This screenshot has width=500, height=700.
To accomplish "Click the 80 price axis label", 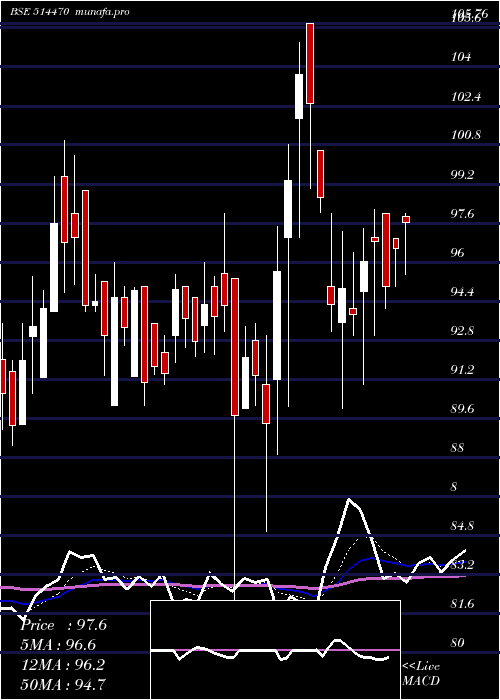I will coord(459,643).
